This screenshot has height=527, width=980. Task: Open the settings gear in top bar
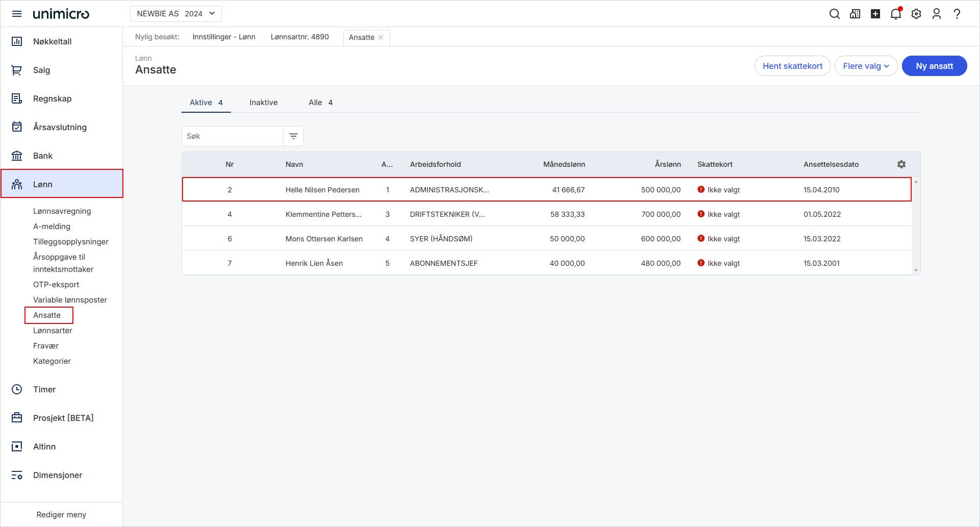[x=916, y=14]
